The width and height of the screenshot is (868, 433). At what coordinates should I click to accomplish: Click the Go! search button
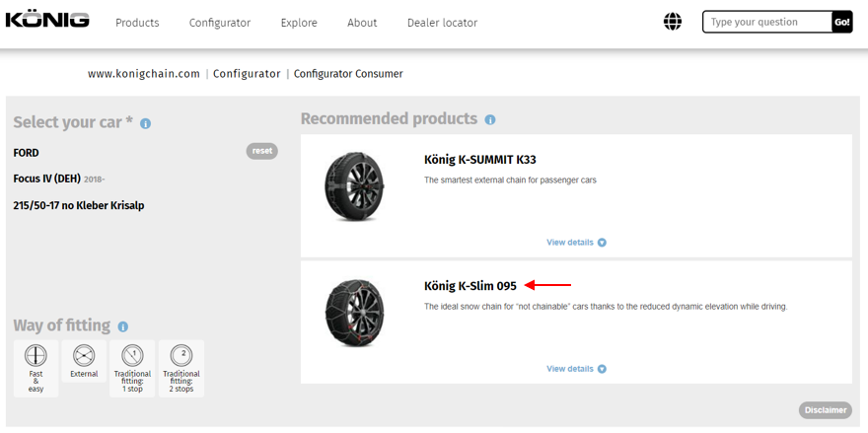coord(841,22)
